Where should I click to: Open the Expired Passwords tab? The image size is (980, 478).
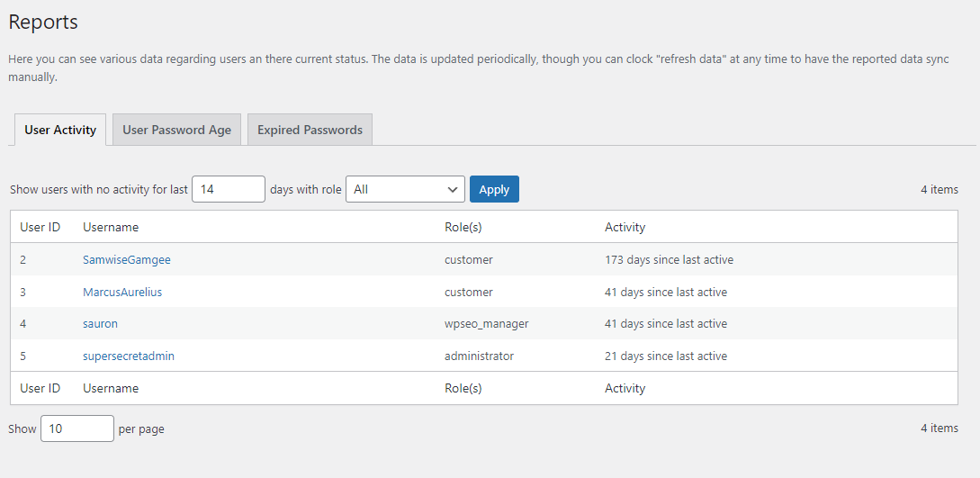pos(310,130)
